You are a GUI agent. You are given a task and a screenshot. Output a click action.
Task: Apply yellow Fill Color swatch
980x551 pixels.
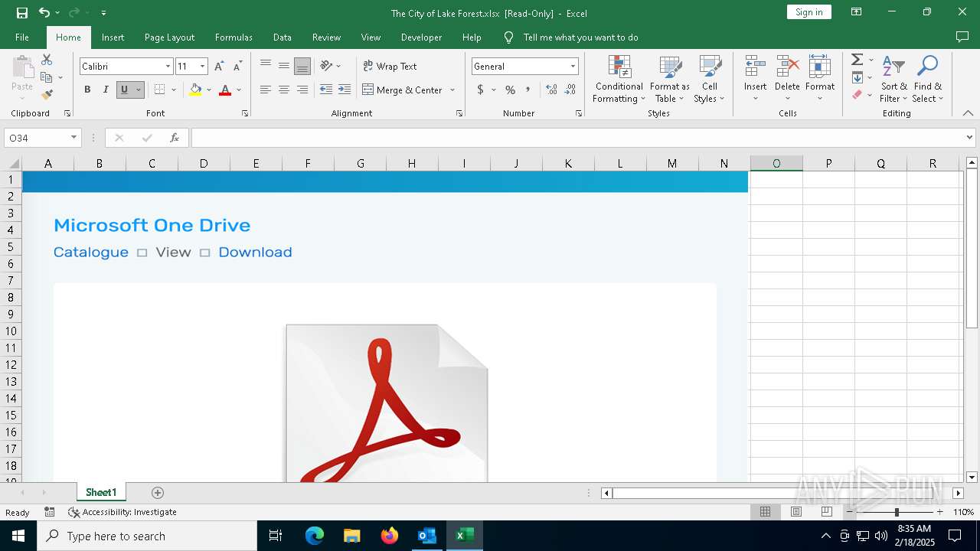195,90
